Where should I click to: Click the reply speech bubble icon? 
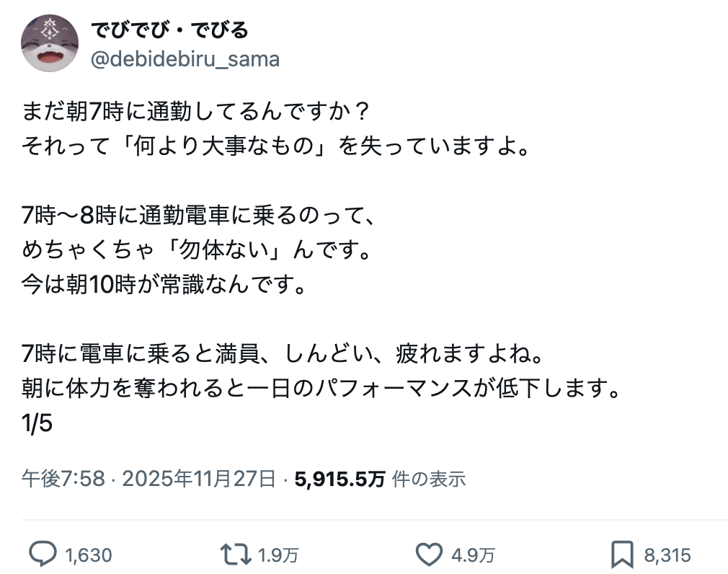click(45, 554)
